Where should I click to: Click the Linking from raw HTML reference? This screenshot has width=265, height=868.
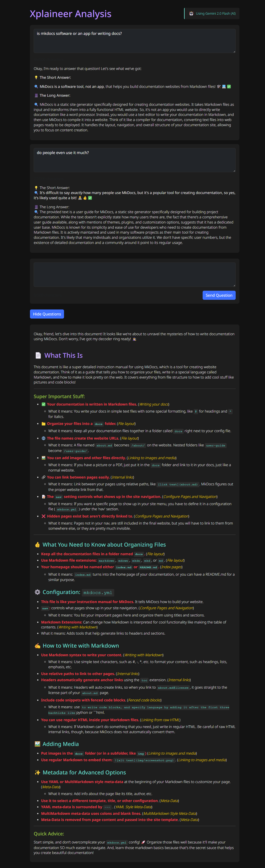tap(160, 720)
